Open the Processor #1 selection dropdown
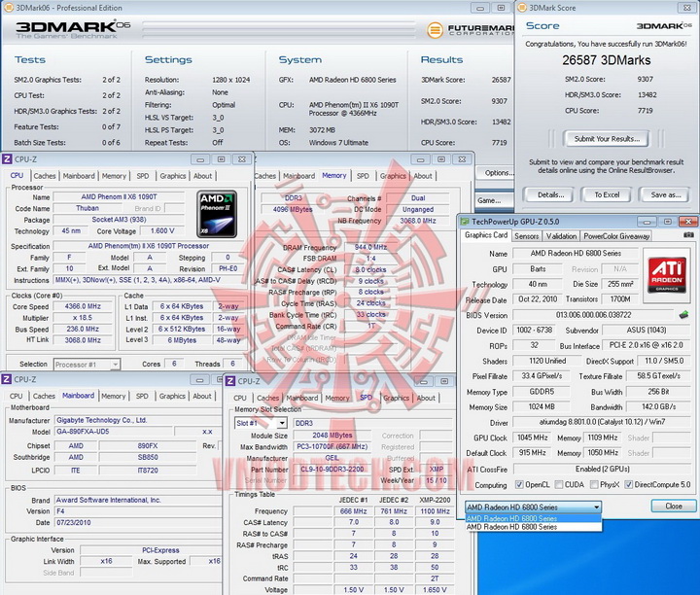This screenshot has width=700, height=595. (87, 365)
